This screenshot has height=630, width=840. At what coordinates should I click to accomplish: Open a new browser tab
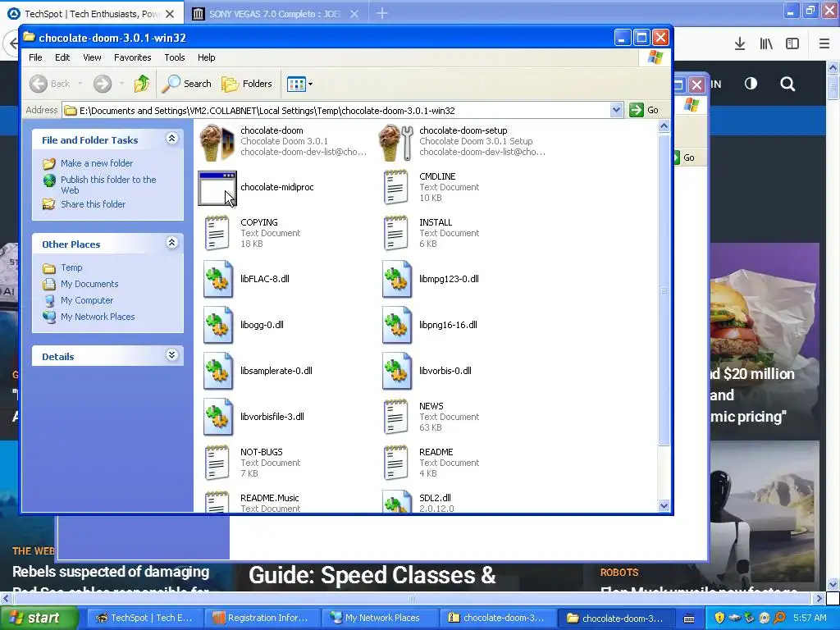tap(382, 13)
